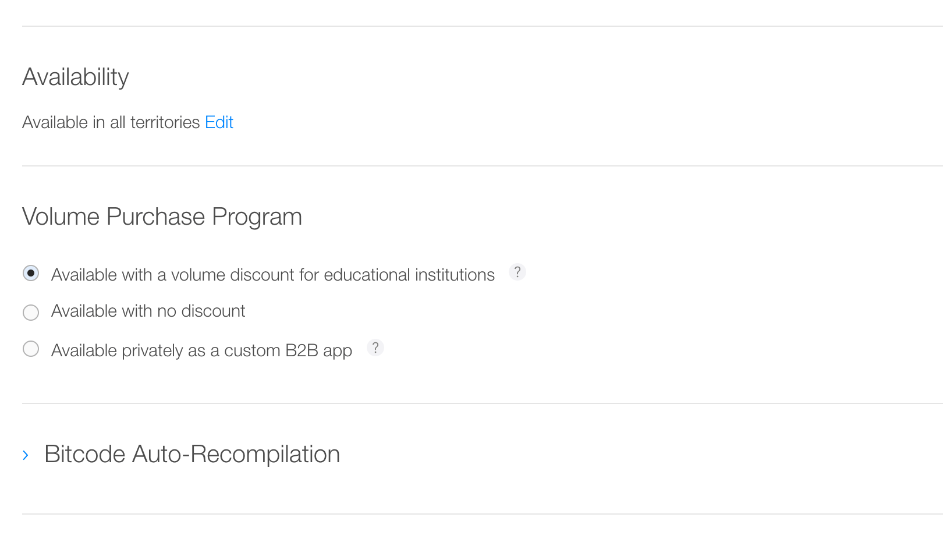Screen dimensions: 943x560
Task: Click the question mark beside educational institutions label
Action: [x=517, y=272]
